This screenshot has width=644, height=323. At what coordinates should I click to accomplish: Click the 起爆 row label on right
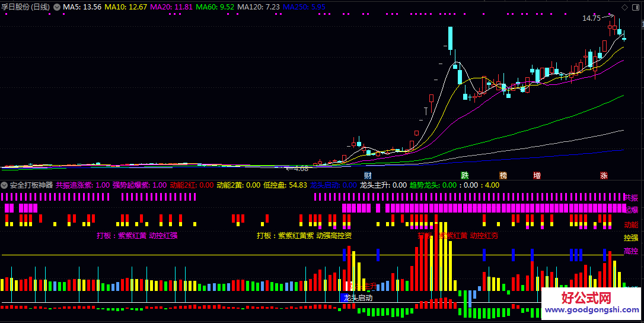tap(631, 210)
